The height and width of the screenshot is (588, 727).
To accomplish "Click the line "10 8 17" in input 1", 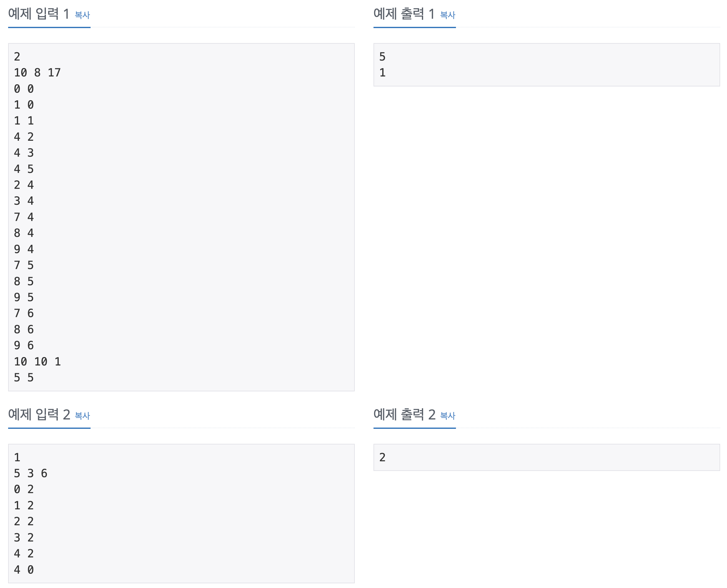I will coord(37,72).
